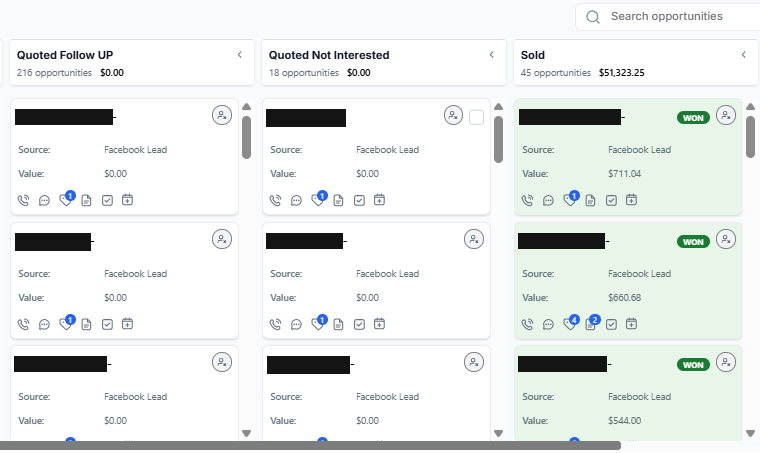This screenshot has height=453, width=760.
Task: Open notes icon with badge 2 on $660.68 card
Action: coord(590,324)
